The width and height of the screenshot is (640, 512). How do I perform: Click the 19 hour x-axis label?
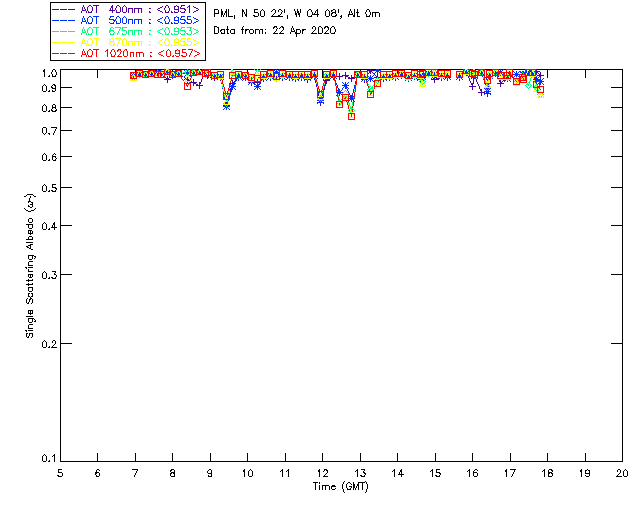coord(585,473)
